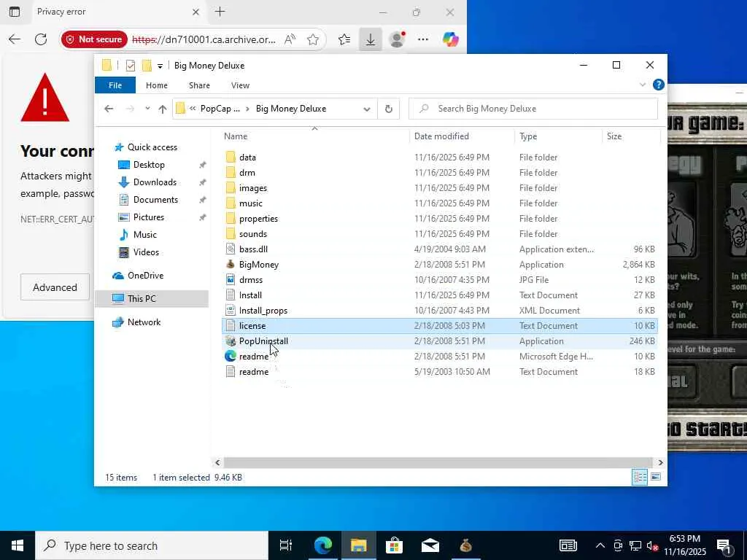Go up one folder level arrow
Screen dimensions: 747x560
click(x=163, y=109)
